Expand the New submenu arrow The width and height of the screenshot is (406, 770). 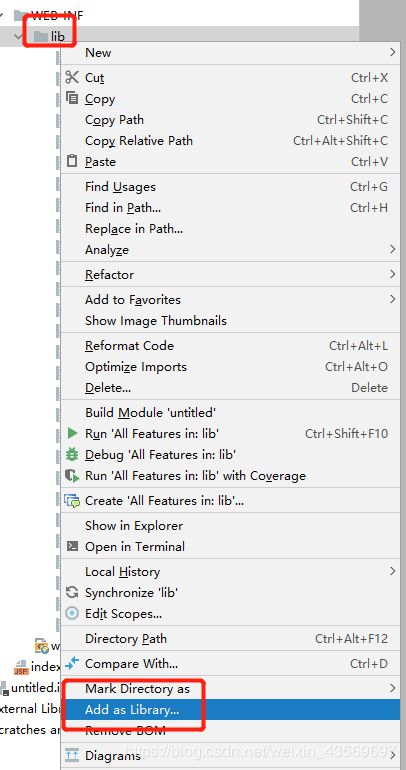(x=393, y=52)
